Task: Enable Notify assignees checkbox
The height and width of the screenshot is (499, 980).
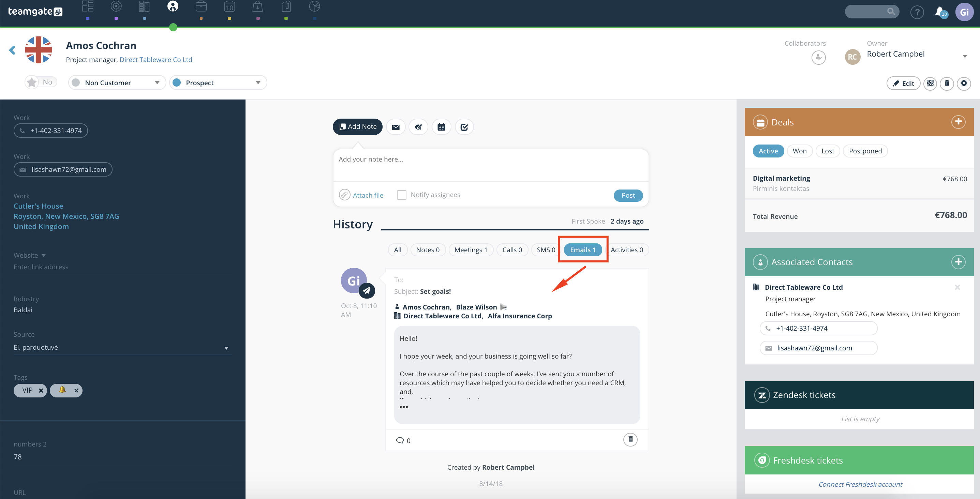Action: [x=401, y=195]
